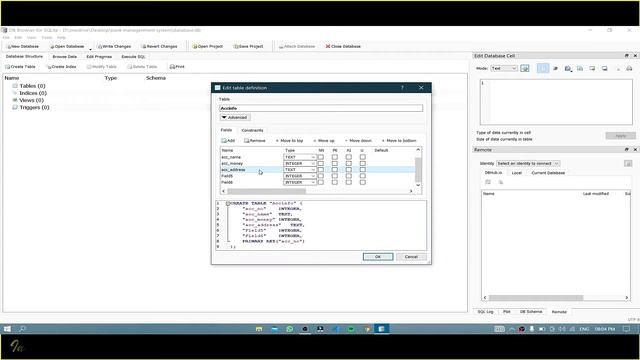Image resolution: width=640 pixels, height=360 pixels.
Task: Click Write Changes in the toolbar
Action: click(114, 47)
